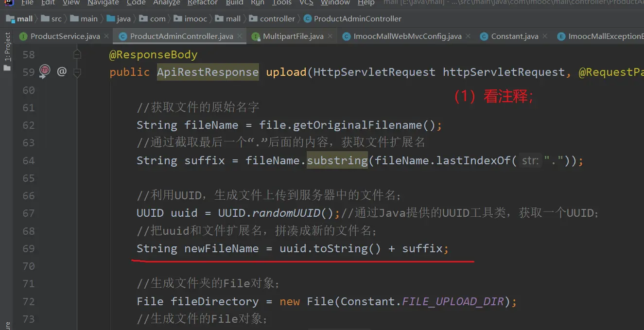Close the ImoocMallWebMvcConfig.java tab

469,36
